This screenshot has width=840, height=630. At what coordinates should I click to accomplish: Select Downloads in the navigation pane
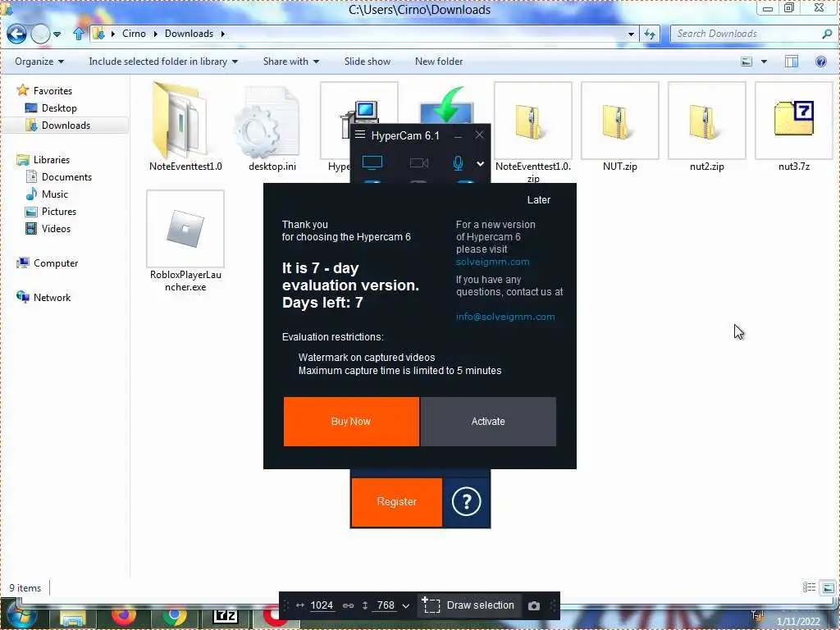point(66,126)
